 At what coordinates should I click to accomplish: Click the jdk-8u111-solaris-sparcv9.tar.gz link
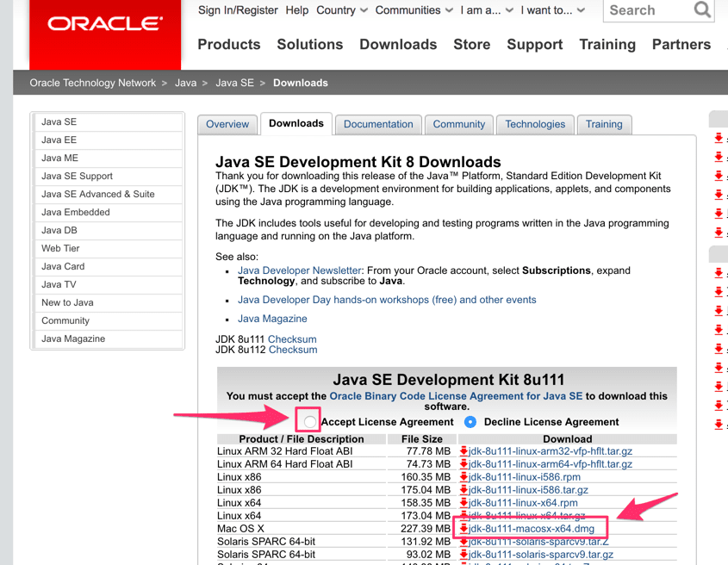tap(541, 555)
